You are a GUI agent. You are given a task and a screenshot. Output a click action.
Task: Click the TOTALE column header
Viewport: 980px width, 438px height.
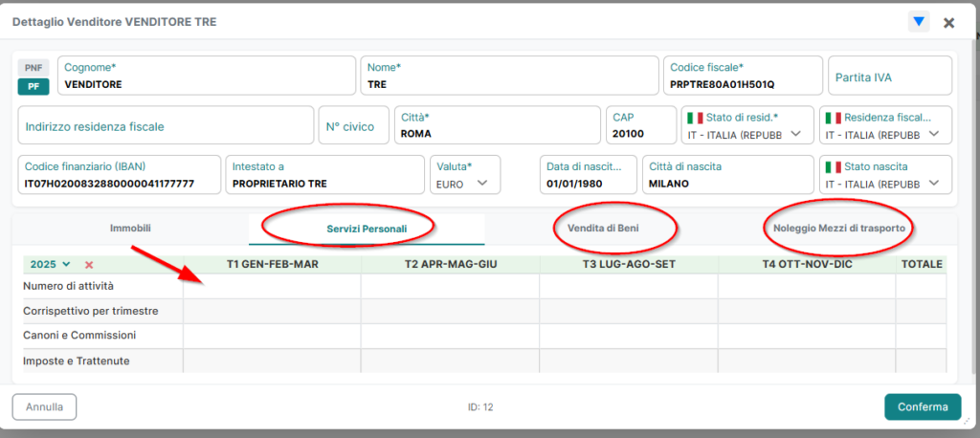tap(922, 264)
